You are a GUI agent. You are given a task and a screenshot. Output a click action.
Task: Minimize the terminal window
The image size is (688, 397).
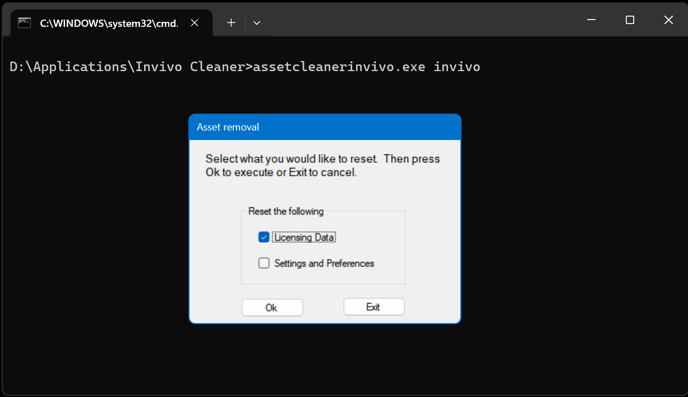click(x=591, y=20)
